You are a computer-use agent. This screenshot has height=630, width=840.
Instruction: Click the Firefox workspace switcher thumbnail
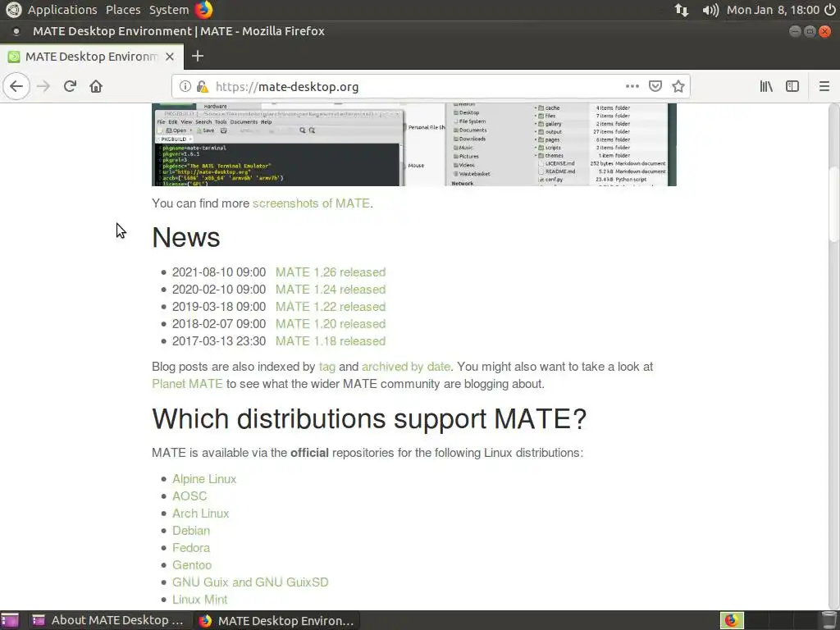[x=732, y=620]
